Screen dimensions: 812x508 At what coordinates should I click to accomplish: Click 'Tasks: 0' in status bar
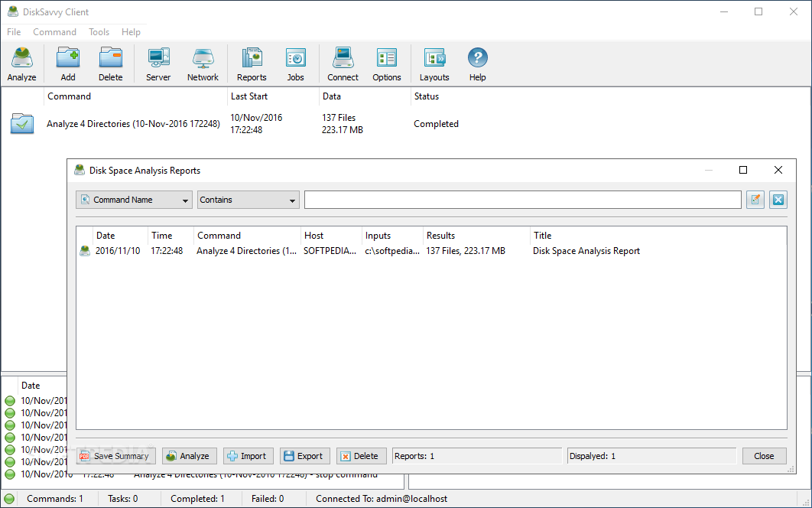tap(123, 499)
